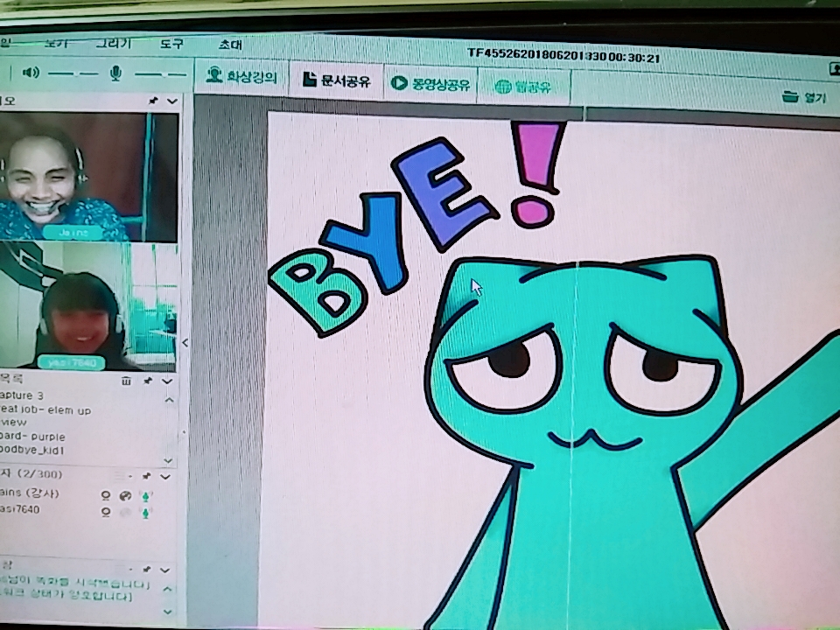
Task: Toggle the instructor's microphone in participant list
Action: (x=146, y=495)
